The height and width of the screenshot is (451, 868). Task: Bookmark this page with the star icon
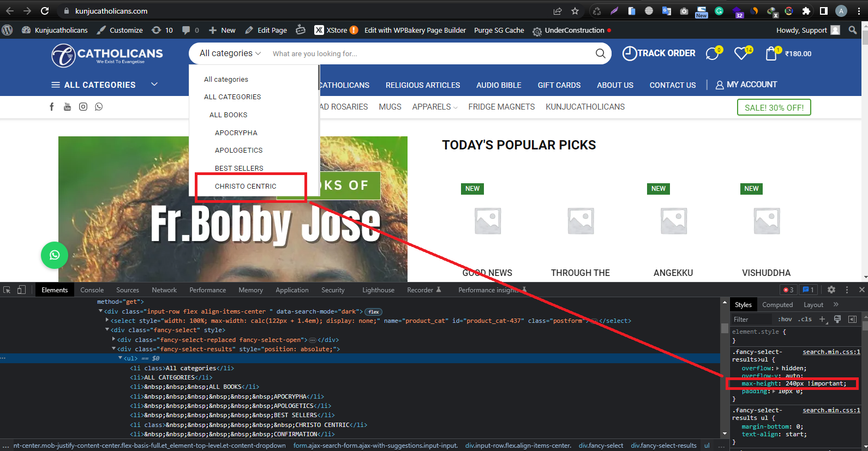575,11
